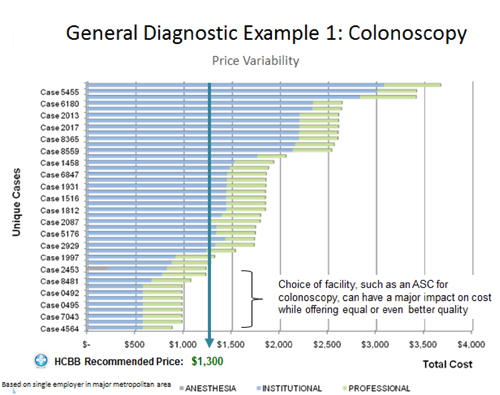Click the curly bracket beside low-cost cases
The image size is (500, 395).
click(x=252, y=299)
